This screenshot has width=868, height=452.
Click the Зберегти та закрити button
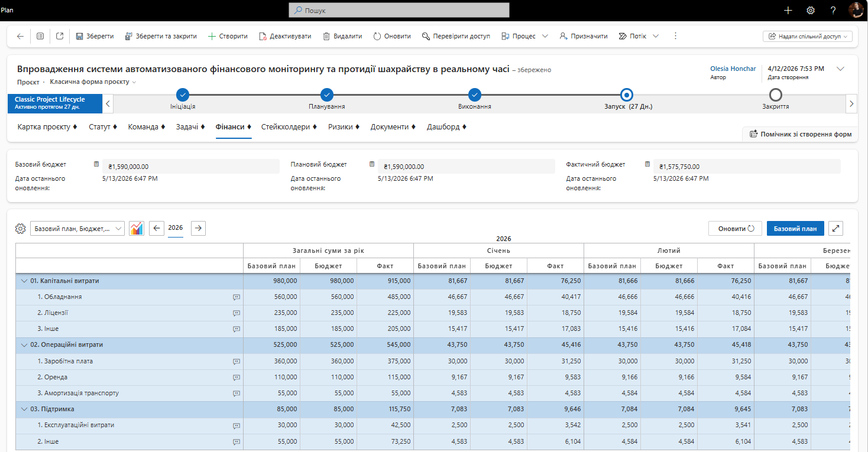161,36
